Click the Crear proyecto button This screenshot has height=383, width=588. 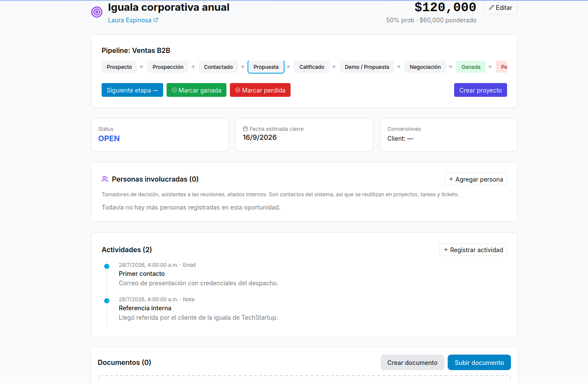point(480,90)
